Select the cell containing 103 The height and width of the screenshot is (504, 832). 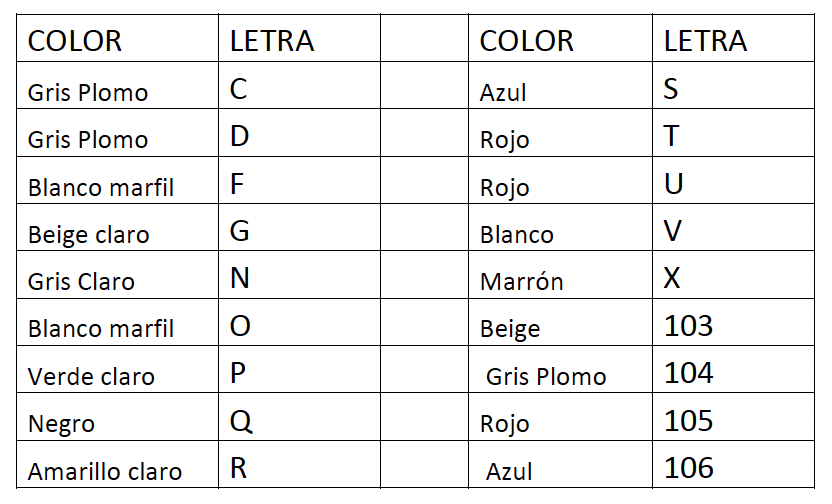coord(689,326)
